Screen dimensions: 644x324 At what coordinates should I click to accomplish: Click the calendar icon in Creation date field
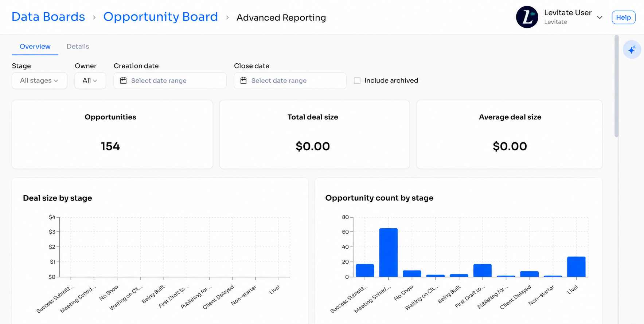click(x=123, y=80)
